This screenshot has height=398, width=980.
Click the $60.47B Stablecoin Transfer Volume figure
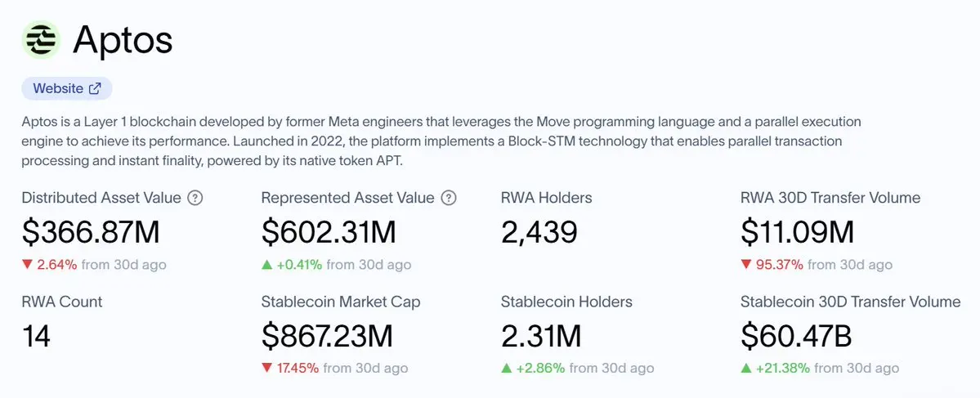point(797,336)
